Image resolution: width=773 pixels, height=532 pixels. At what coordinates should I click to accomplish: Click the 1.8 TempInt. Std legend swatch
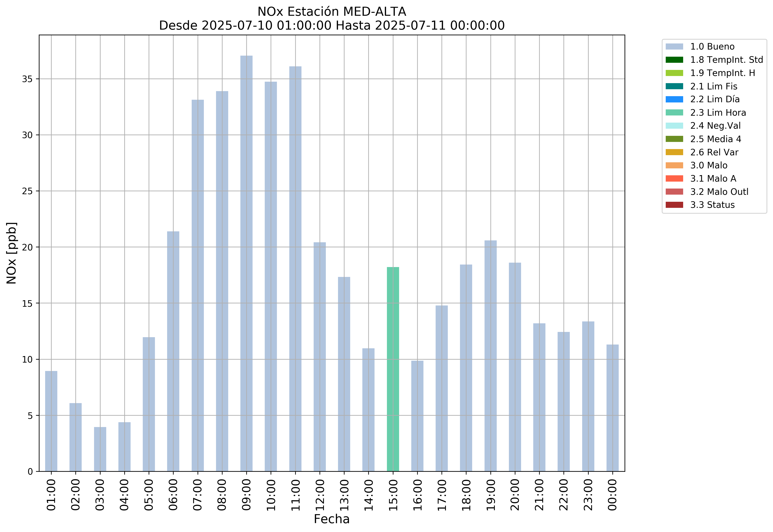coord(674,60)
